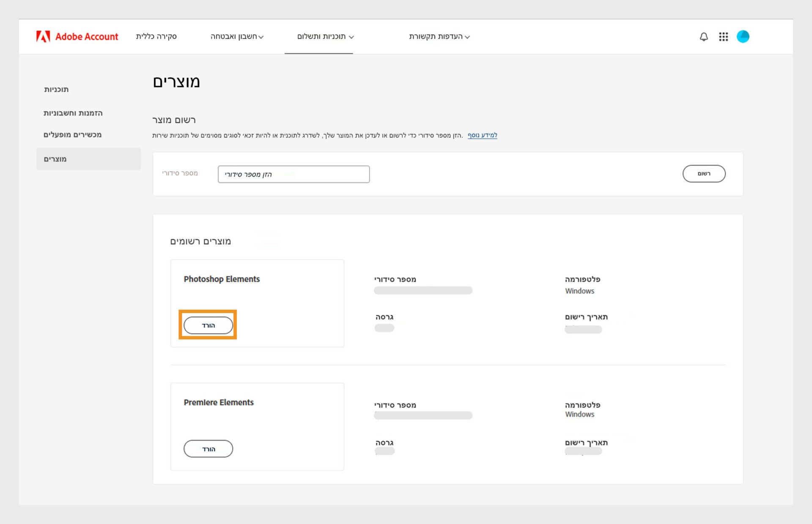Select תוכניות in the sidebar
The width and height of the screenshot is (812, 524).
click(x=57, y=89)
